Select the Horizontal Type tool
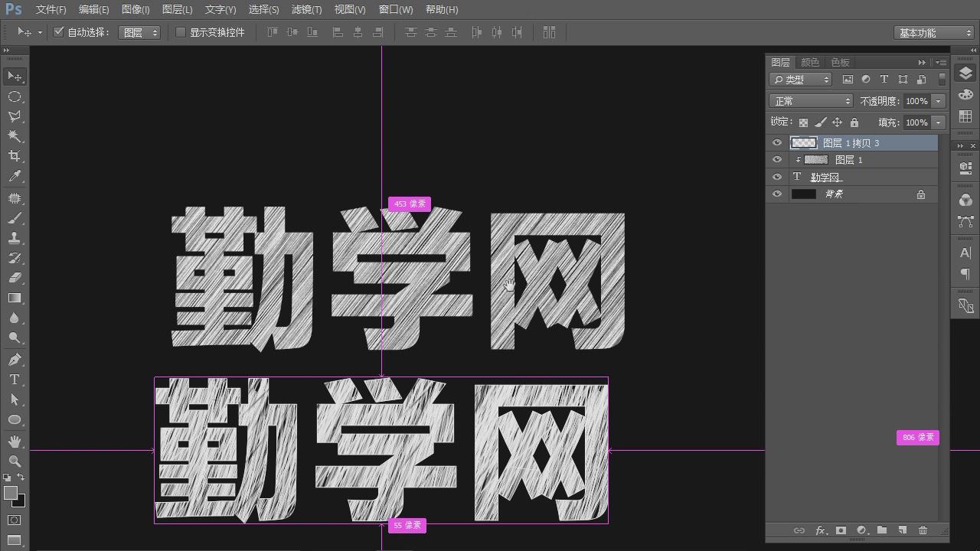The height and width of the screenshot is (551, 980). pyautogui.click(x=15, y=380)
